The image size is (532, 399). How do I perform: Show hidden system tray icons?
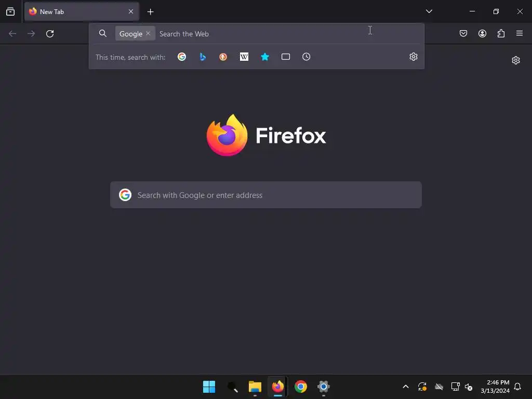coord(405,387)
